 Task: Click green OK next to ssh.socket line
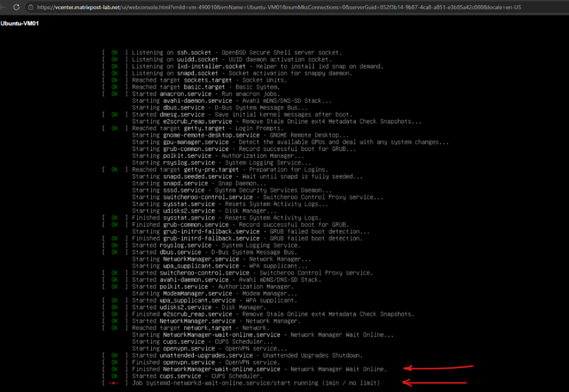(114, 53)
